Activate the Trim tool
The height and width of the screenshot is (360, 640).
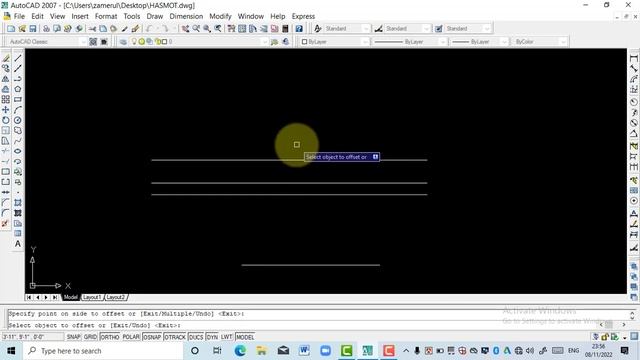(x=6, y=151)
